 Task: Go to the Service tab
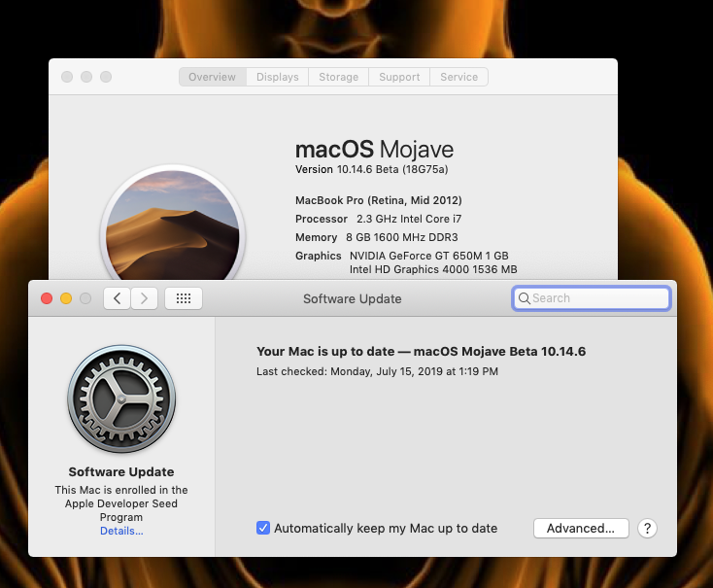pos(458,77)
